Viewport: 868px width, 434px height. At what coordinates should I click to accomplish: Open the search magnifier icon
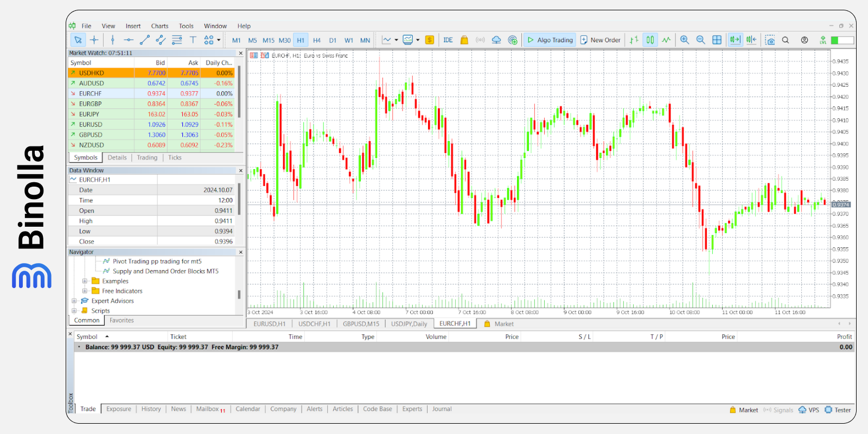pos(786,40)
